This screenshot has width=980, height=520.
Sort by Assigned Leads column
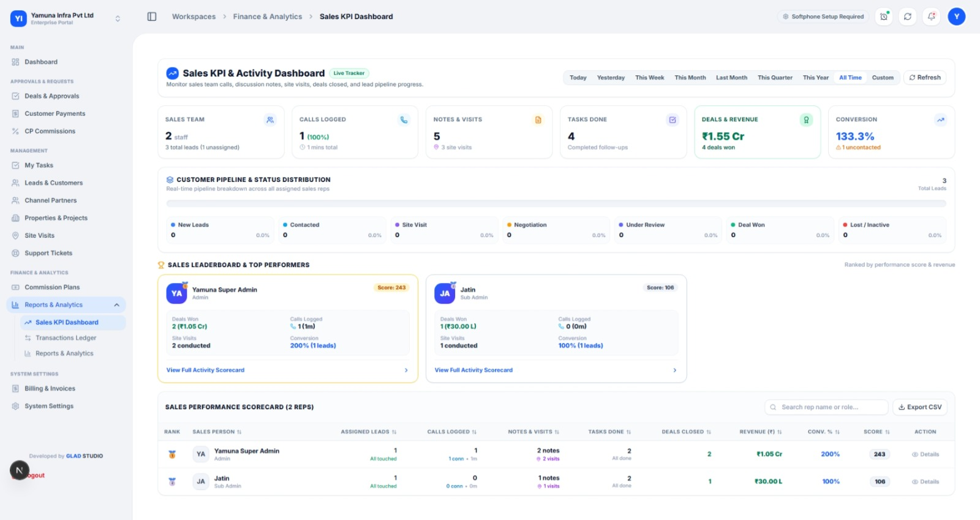[369, 432]
